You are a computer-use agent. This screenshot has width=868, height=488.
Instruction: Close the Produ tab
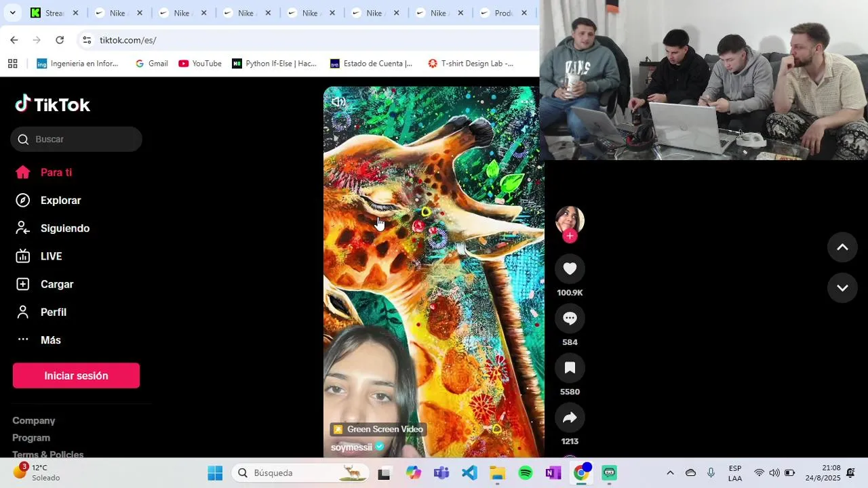[524, 13]
